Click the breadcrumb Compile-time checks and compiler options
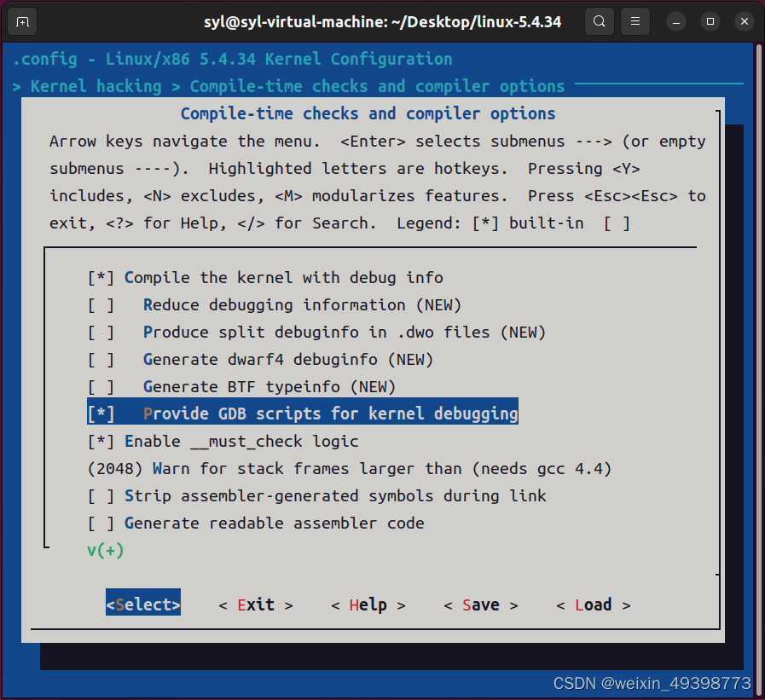 tap(377, 86)
